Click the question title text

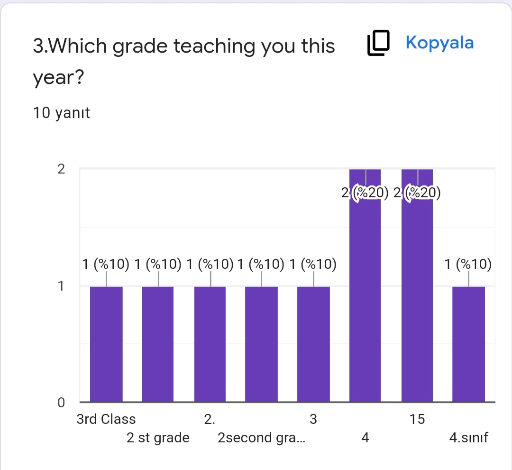[x=184, y=62]
